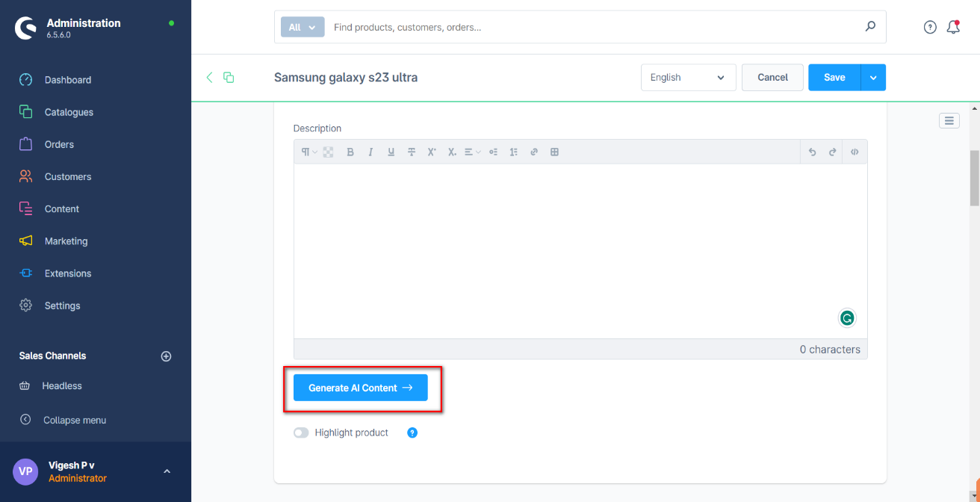This screenshot has height=502, width=980.
Task: Toggle bold formatting in description editor
Action: tap(350, 152)
